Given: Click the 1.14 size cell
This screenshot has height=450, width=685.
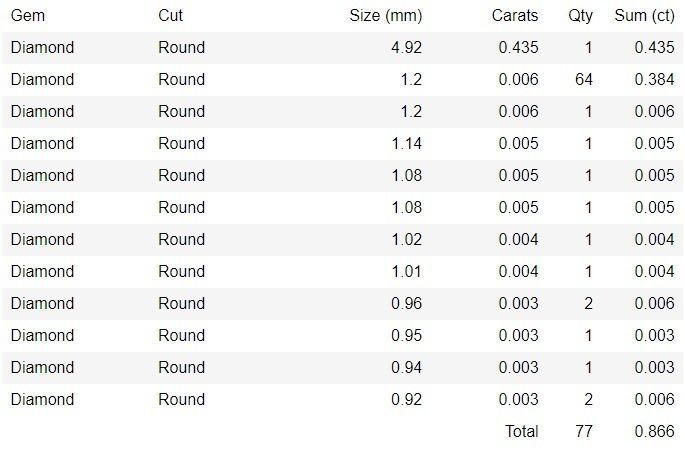Looking at the screenshot, I should click(x=405, y=144).
